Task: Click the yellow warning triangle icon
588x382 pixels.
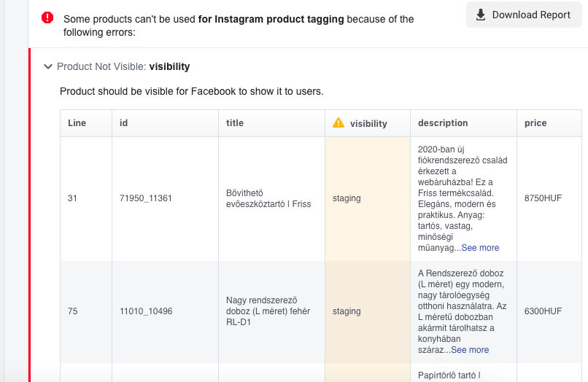Action: pos(339,123)
